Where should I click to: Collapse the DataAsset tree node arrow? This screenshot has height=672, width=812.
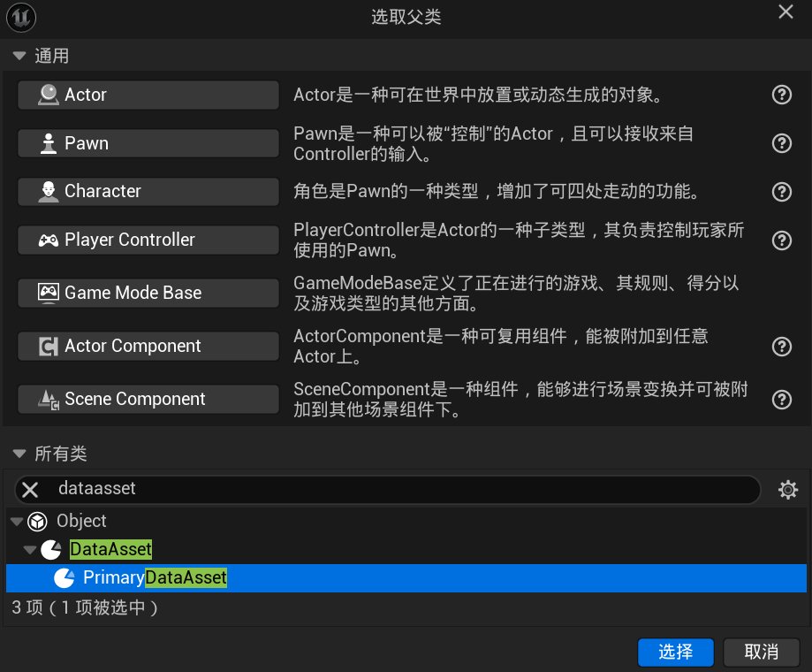coord(30,550)
